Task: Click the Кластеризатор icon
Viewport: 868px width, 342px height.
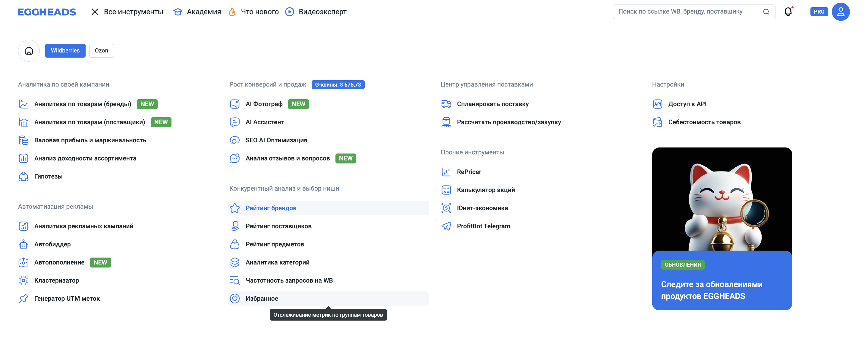Action: pos(24,280)
